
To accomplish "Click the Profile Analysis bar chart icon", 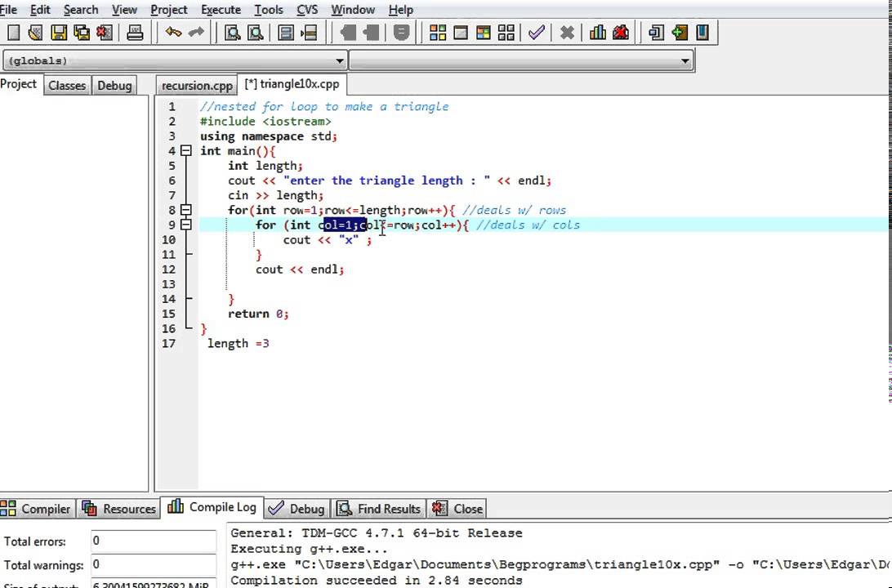I will click(598, 33).
